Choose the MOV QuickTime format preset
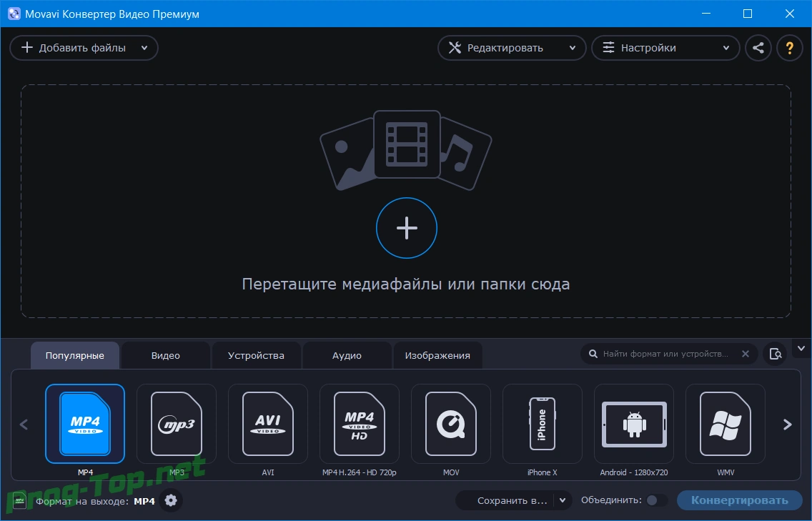The image size is (812, 521). tap(450, 424)
